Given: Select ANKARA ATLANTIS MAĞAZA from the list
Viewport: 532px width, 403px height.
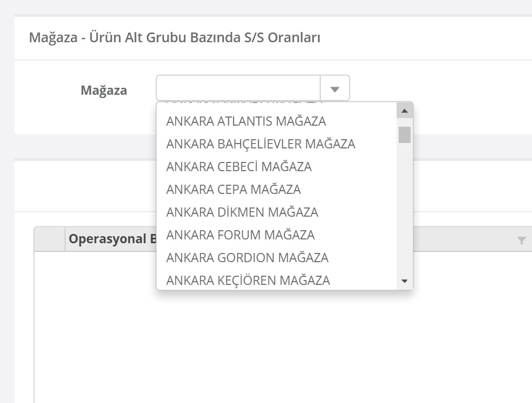Looking at the screenshot, I should [246, 121].
